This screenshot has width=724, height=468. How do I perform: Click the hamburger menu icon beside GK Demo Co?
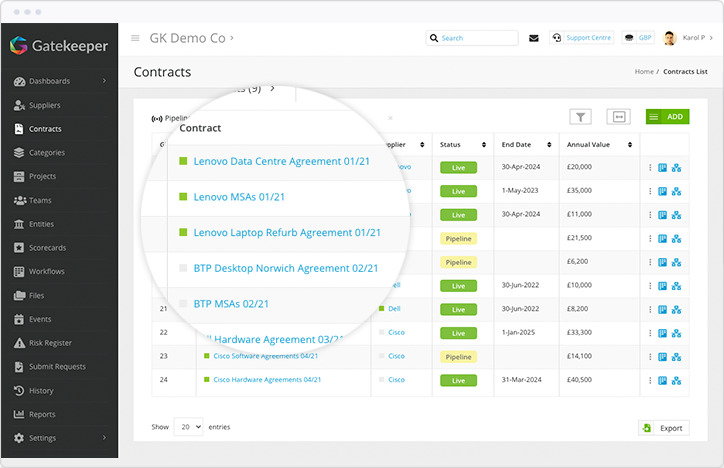coord(135,38)
